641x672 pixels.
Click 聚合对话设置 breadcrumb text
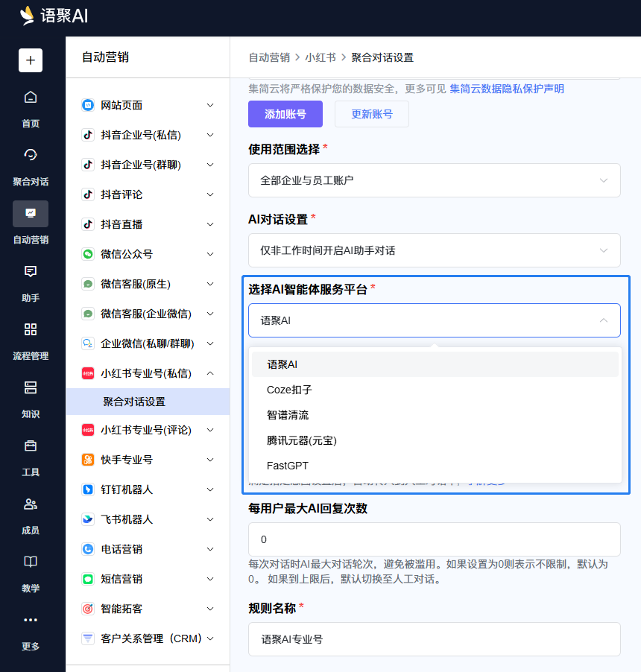coord(382,57)
